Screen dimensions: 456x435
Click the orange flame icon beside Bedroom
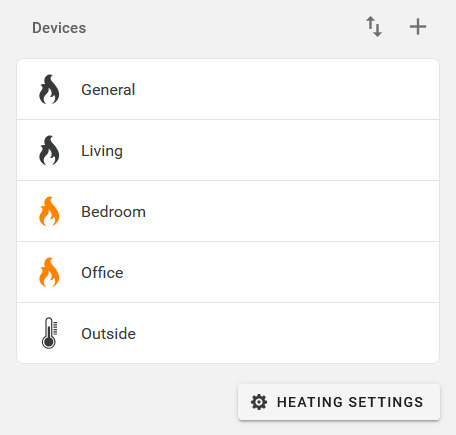(49, 211)
